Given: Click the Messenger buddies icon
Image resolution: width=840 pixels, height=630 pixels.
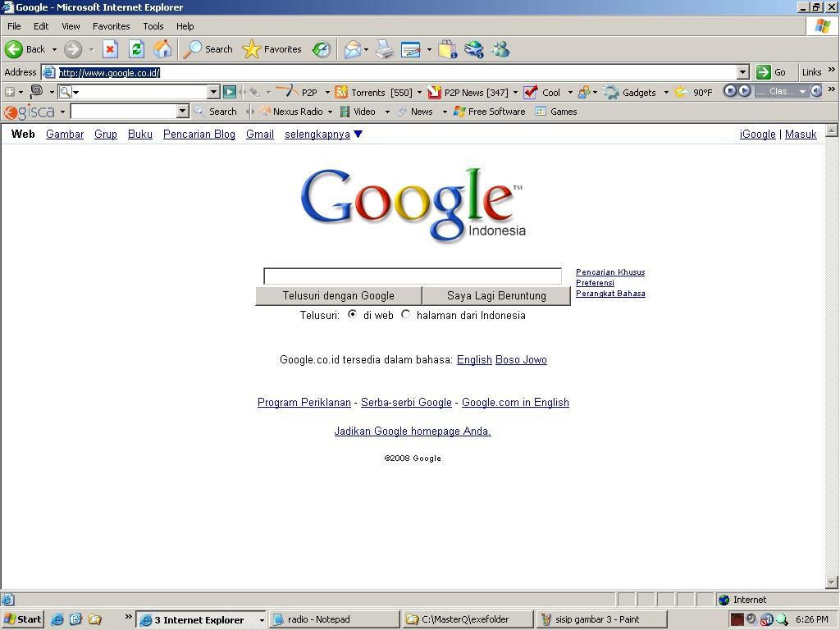Looking at the screenshot, I should coord(501,49).
